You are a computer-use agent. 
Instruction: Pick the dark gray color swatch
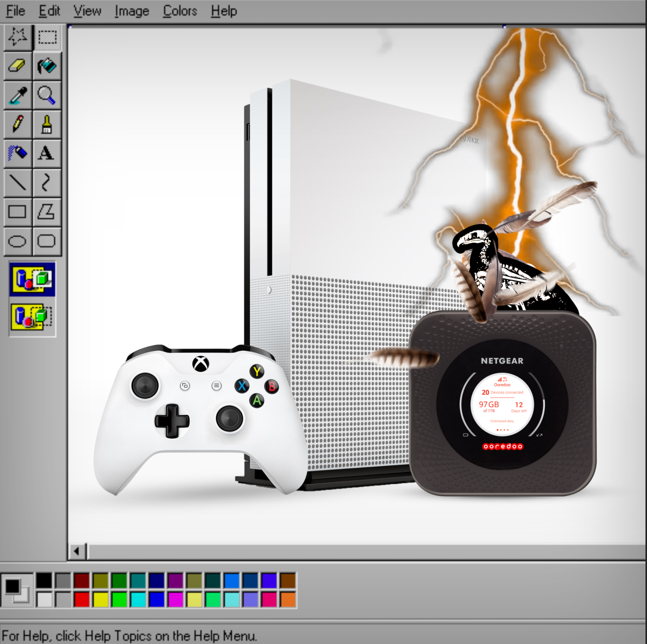coord(63,581)
